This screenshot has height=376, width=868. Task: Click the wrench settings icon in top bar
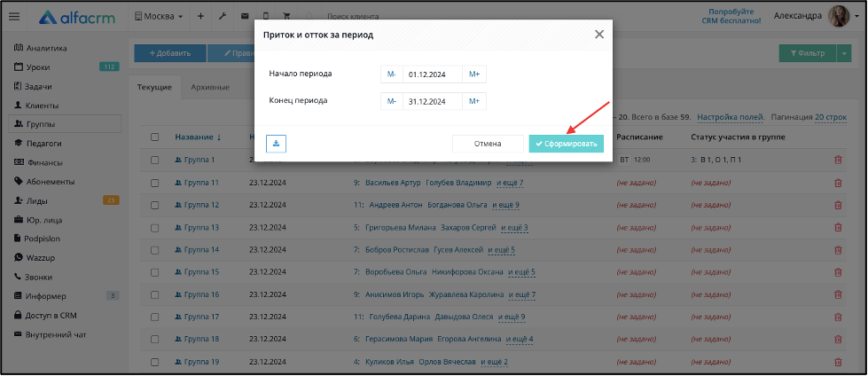[223, 16]
